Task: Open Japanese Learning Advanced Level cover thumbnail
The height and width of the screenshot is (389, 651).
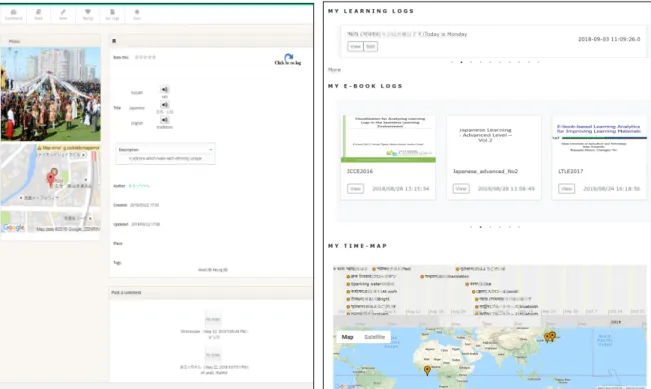Action: [494, 139]
